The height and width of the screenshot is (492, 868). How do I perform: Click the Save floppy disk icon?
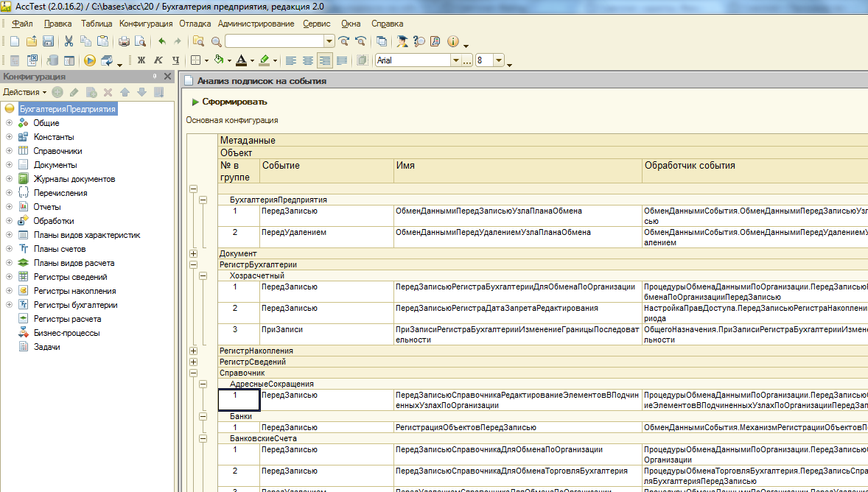coord(48,41)
